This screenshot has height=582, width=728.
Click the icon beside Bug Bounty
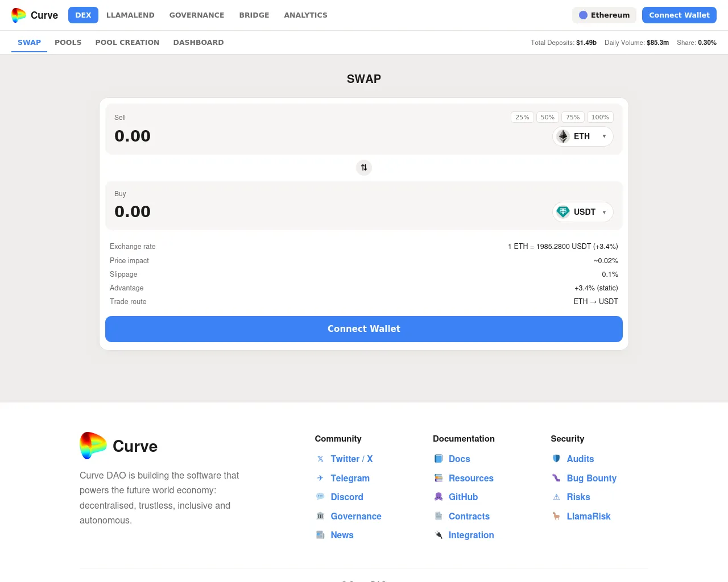[x=556, y=478]
